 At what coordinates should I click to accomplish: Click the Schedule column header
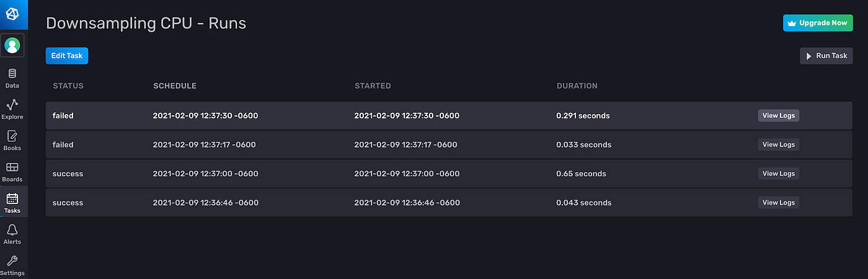(x=175, y=86)
